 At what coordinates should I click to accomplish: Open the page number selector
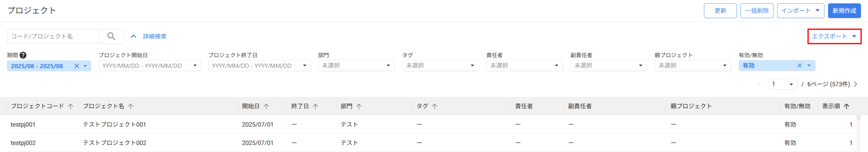coord(783,84)
